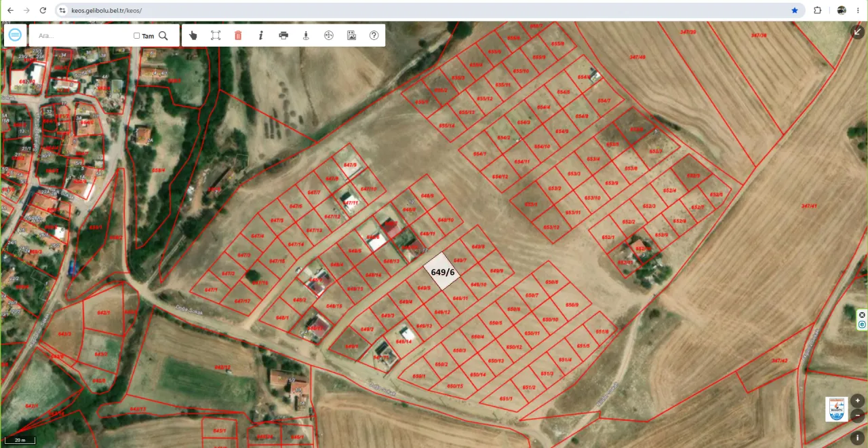
Task: Click the Ara search field
Action: click(83, 35)
